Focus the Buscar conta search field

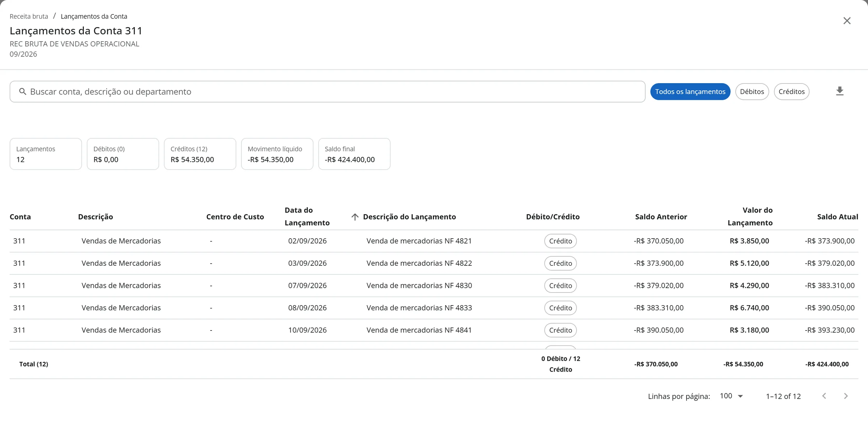pos(327,91)
